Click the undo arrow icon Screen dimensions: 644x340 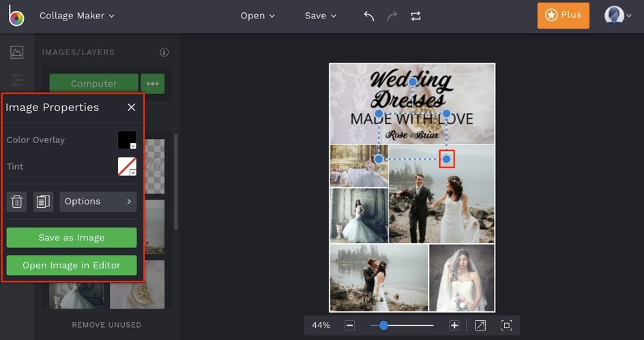point(369,16)
